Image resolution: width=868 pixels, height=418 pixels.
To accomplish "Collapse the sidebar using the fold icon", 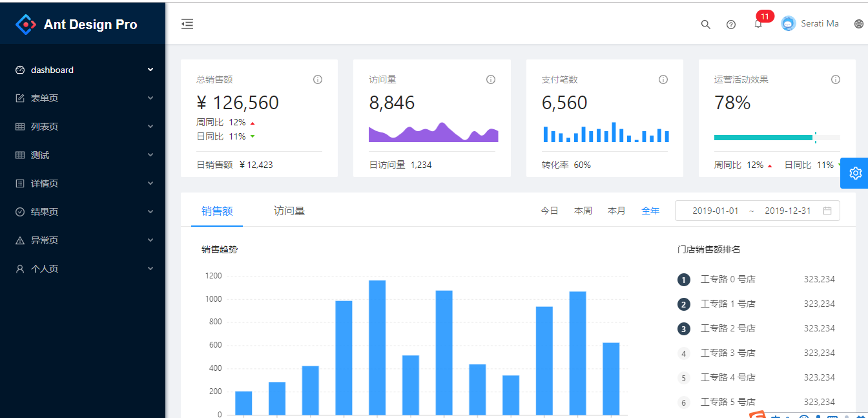I will pos(187,24).
